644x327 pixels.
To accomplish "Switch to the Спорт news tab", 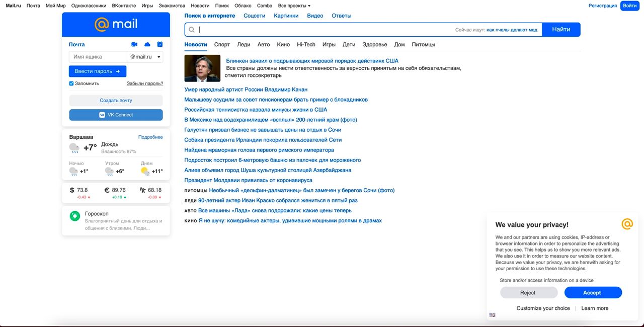I will [x=222, y=44].
